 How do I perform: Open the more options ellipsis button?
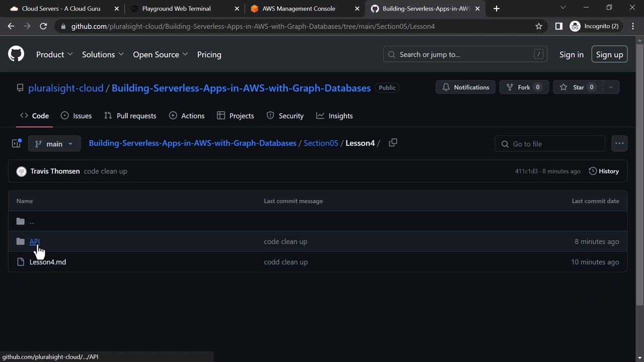[619, 144]
